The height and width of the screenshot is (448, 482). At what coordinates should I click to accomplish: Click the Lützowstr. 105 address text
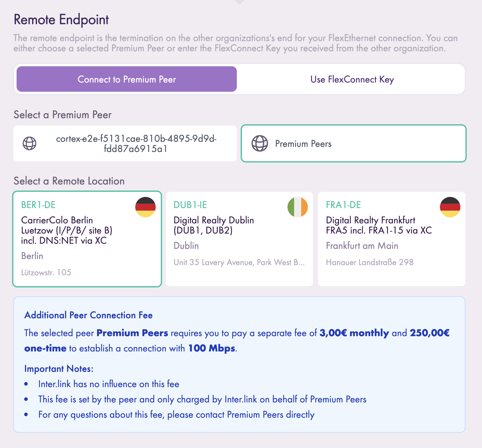point(46,272)
